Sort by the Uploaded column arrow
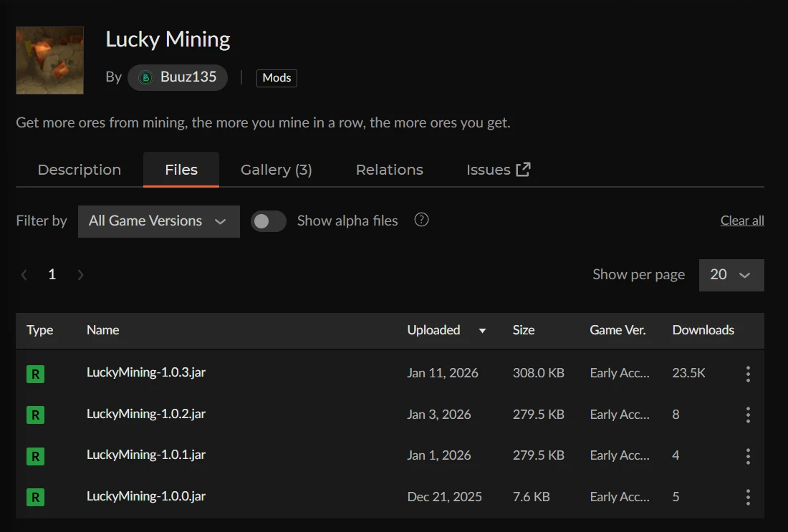Screen dimensions: 788x532 482,331
